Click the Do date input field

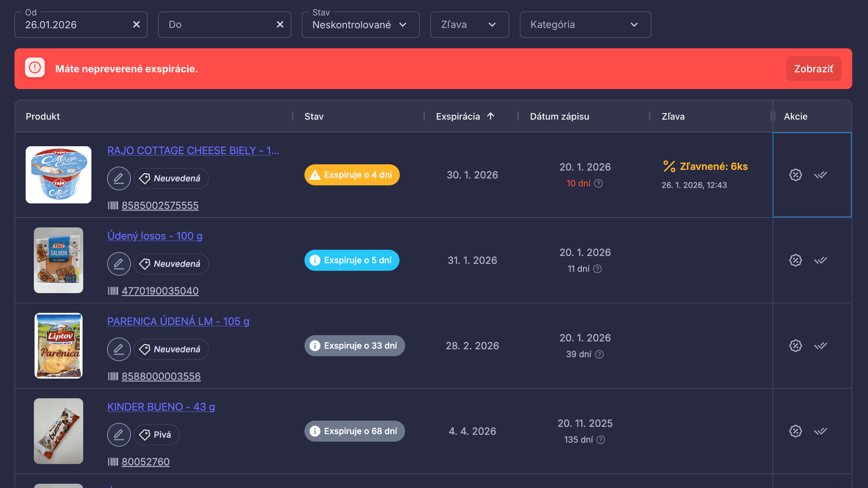[x=216, y=25]
